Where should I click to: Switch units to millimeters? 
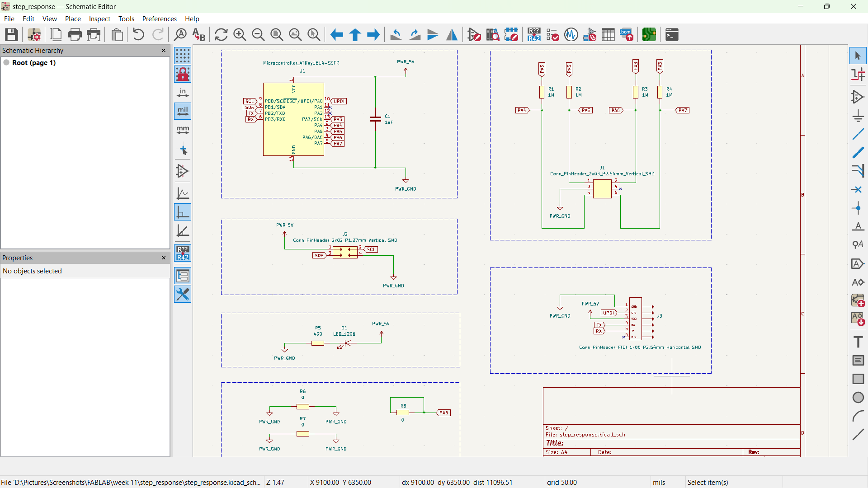pyautogui.click(x=183, y=130)
